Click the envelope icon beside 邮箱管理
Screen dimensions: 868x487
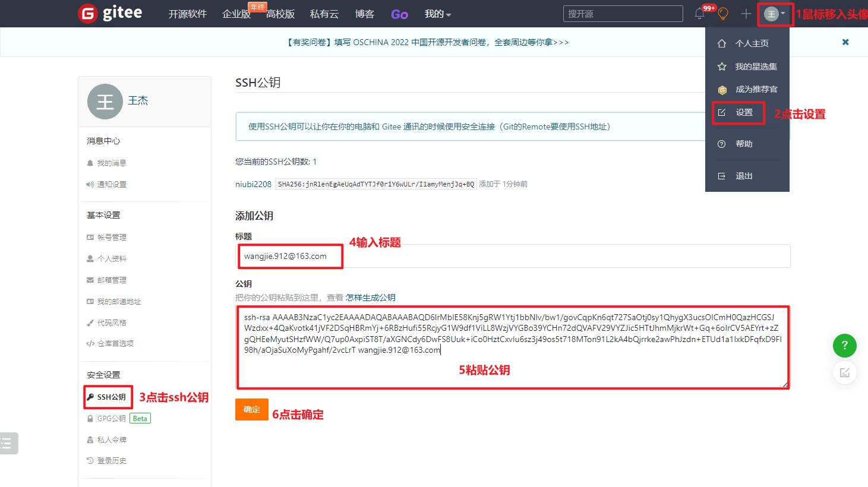(90, 280)
